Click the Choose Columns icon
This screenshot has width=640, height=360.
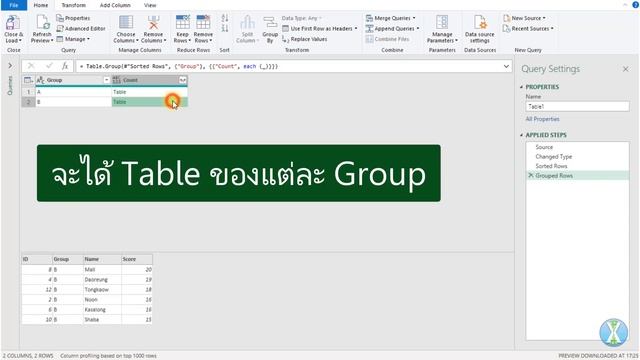[x=126, y=29]
